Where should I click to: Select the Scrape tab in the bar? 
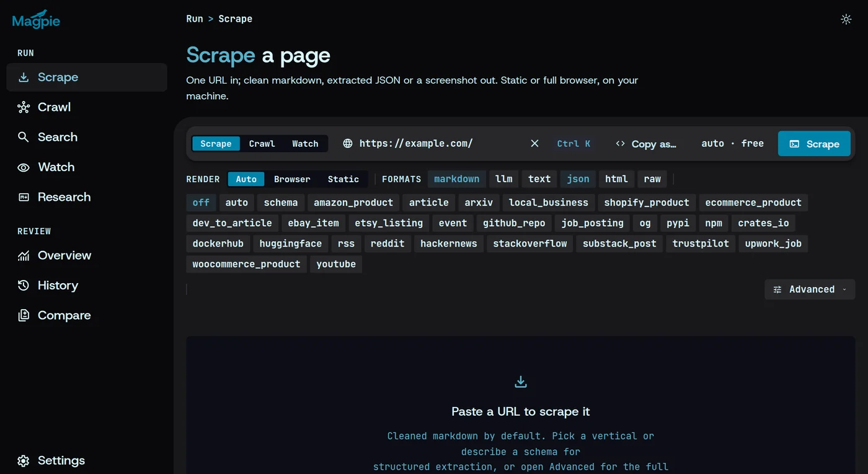(216, 144)
